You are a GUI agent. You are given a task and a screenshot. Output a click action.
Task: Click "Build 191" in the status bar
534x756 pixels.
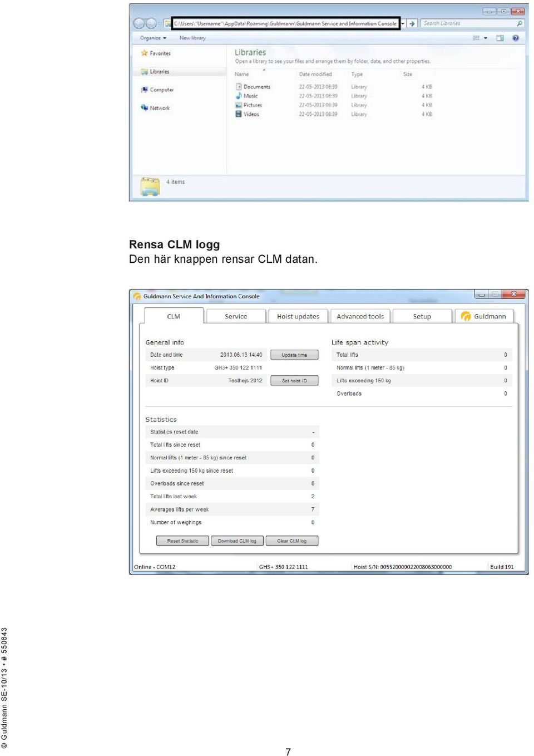(502, 567)
